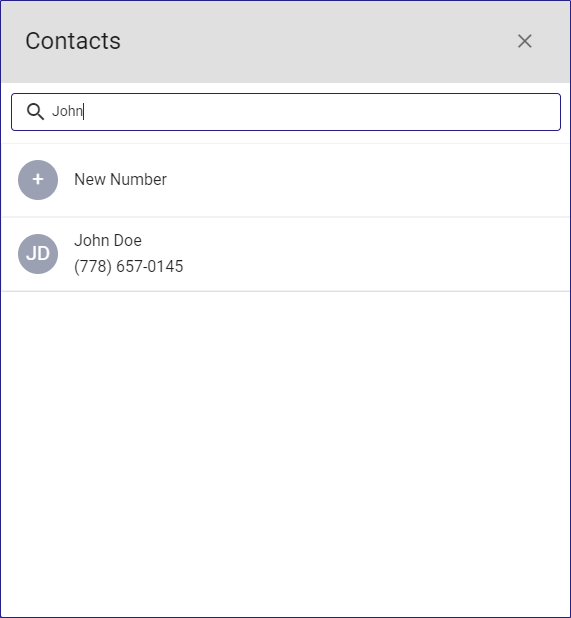Screen dimensions: 571x618
Task: Click the Contacts header title
Action: click(73, 41)
